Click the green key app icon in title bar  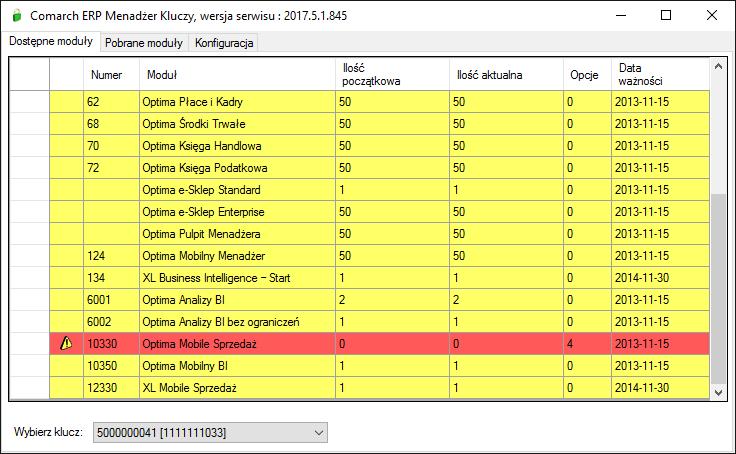[x=17, y=16]
